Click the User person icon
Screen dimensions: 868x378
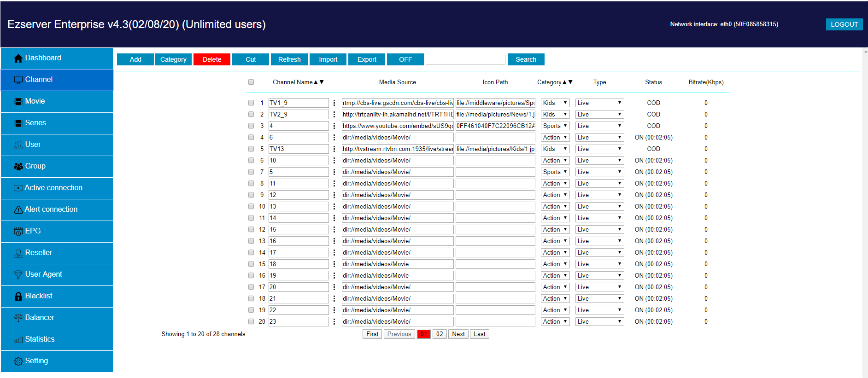point(18,145)
